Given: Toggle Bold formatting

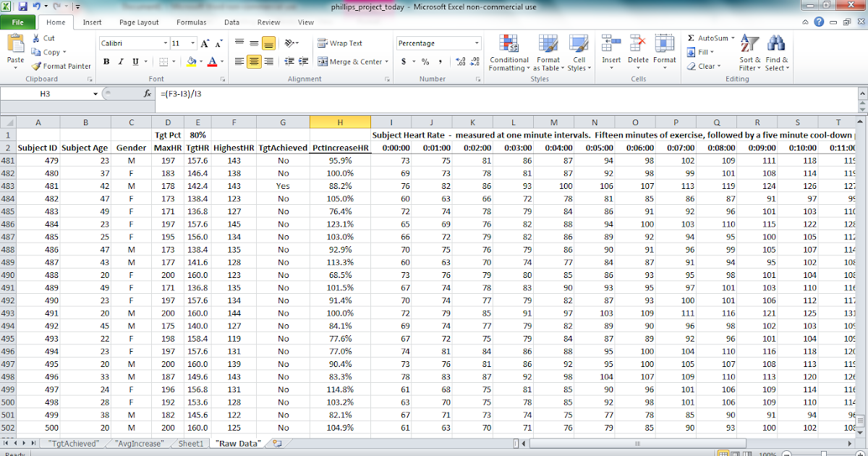Looking at the screenshot, I should (x=106, y=62).
